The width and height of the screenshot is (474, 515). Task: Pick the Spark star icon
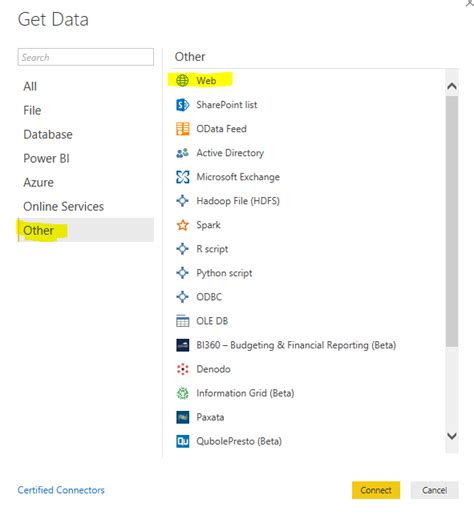coord(182,225)
